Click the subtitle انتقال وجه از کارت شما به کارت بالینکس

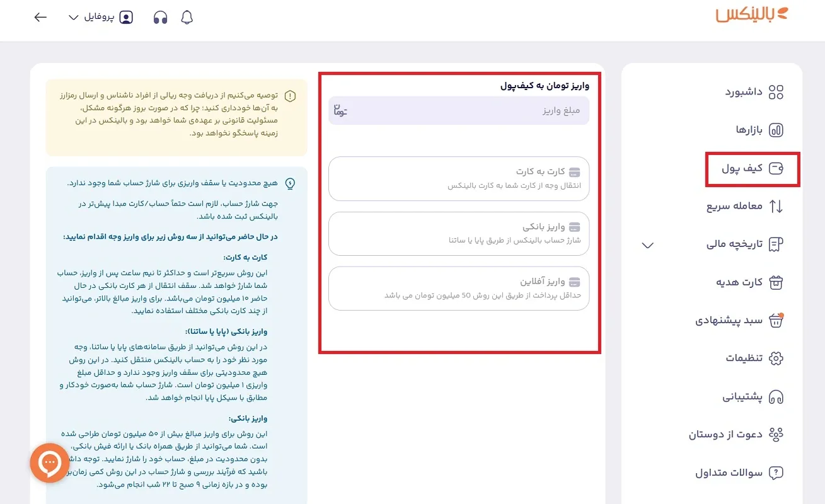[x=514, y=186]
